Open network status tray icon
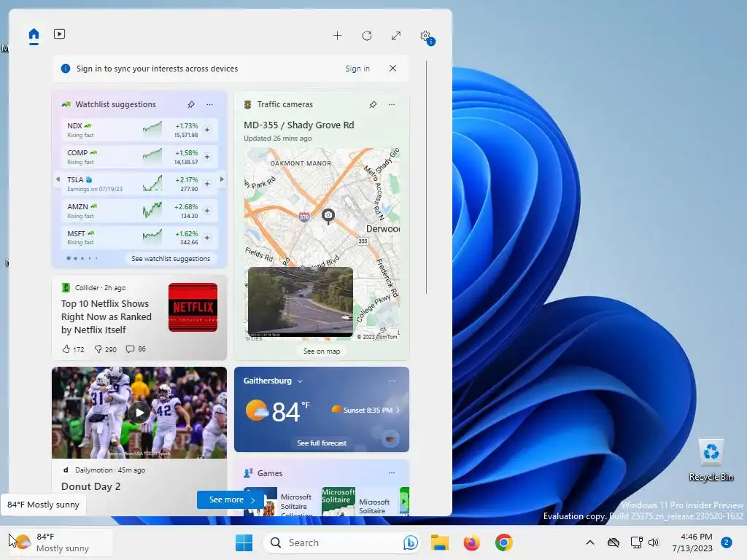This screenshot has width=747, height=560. (636, 542)
